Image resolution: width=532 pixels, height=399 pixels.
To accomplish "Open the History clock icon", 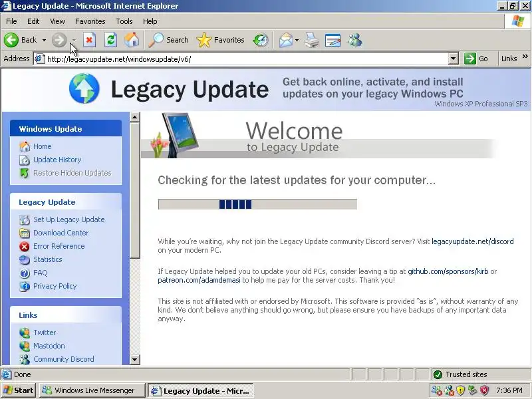I will tap(261, 40).
